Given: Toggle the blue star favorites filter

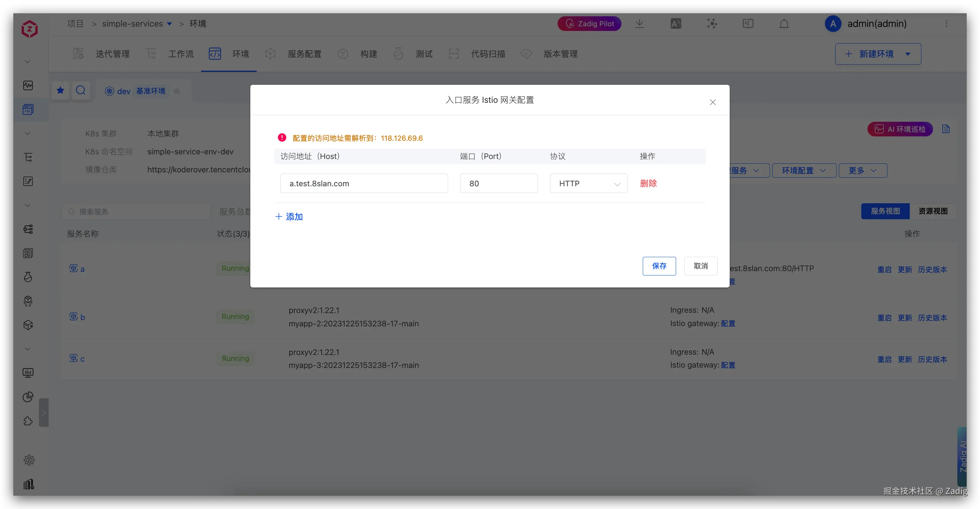Looking at the screenshot, I should pyautogui.click(x=61, y=90).
